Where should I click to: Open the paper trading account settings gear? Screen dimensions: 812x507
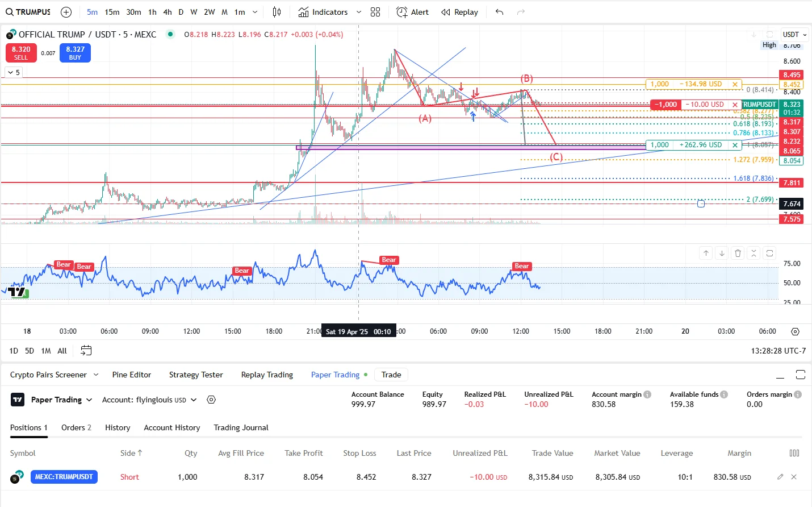tap(211, 400)
